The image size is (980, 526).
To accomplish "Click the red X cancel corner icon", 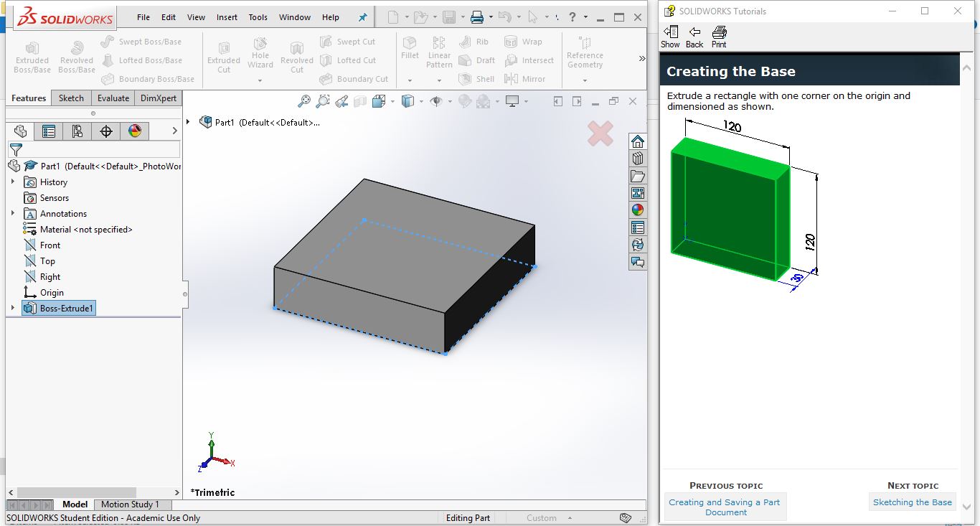I will click(x=600, y=133).
